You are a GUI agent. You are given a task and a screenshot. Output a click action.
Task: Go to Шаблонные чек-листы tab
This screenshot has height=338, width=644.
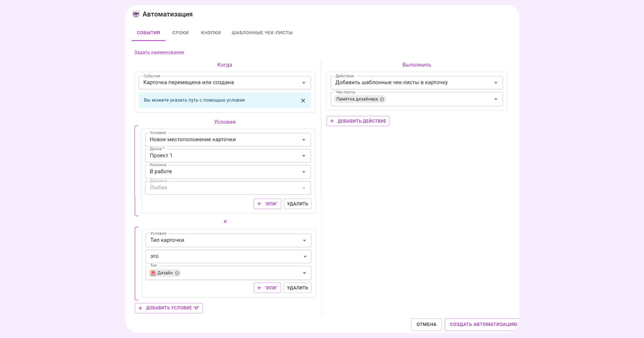(262, 33)
